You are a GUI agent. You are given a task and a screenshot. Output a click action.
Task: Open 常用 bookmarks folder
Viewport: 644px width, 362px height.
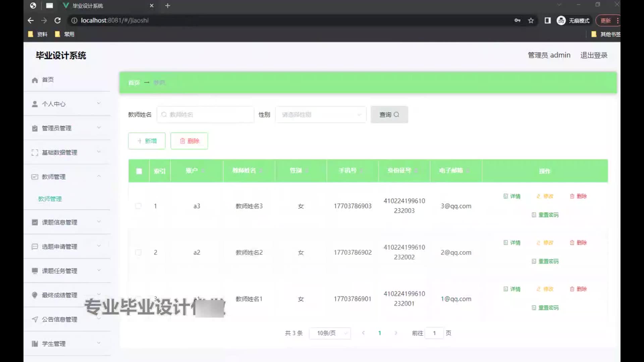[x=64, y=34]
